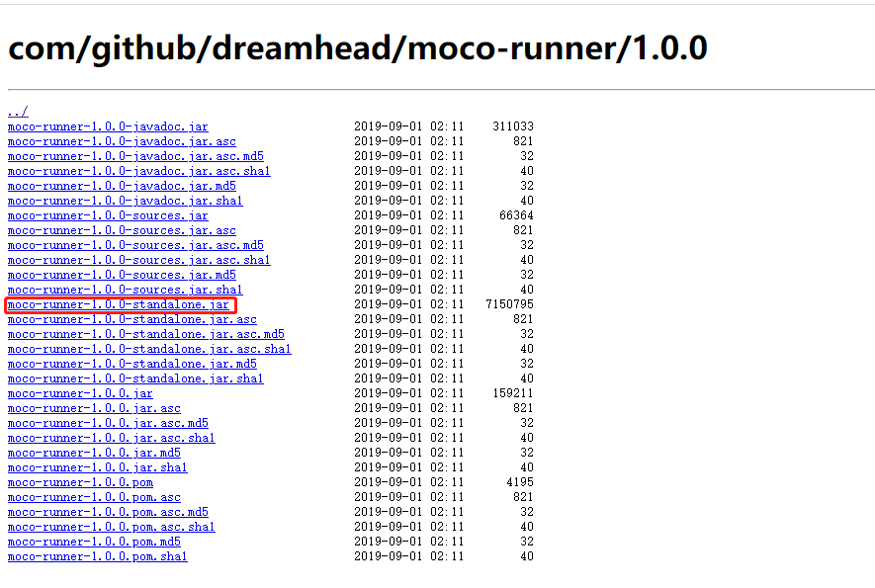Open moco-runner-1.0.0.pom.sha1 link
Image resolution: width=875 pixels, height=588 pixels.
98,556
